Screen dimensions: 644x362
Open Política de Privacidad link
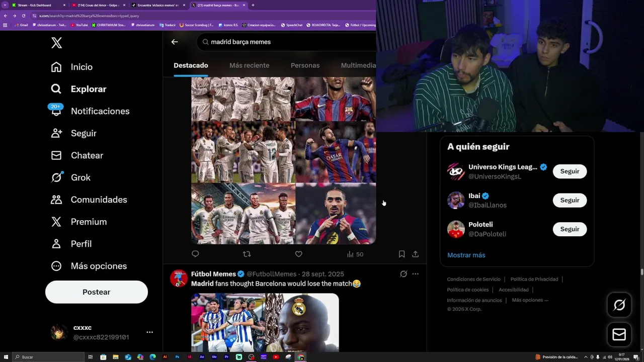coord(534,279)
